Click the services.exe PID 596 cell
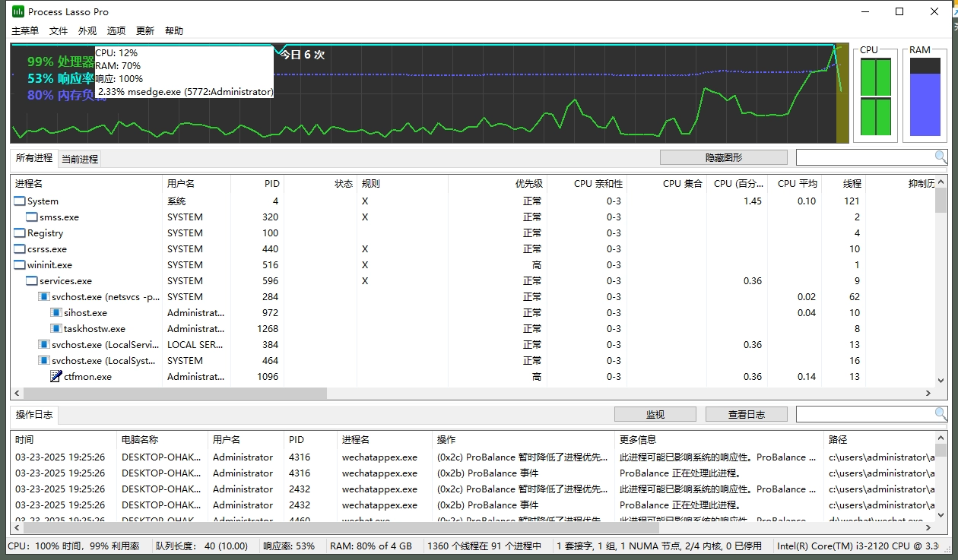The image size is (958, 560). (x=271, y=281)
